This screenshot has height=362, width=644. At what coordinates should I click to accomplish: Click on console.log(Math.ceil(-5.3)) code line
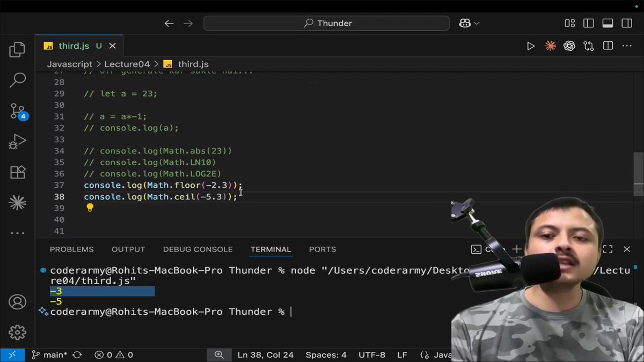[160, 197]
